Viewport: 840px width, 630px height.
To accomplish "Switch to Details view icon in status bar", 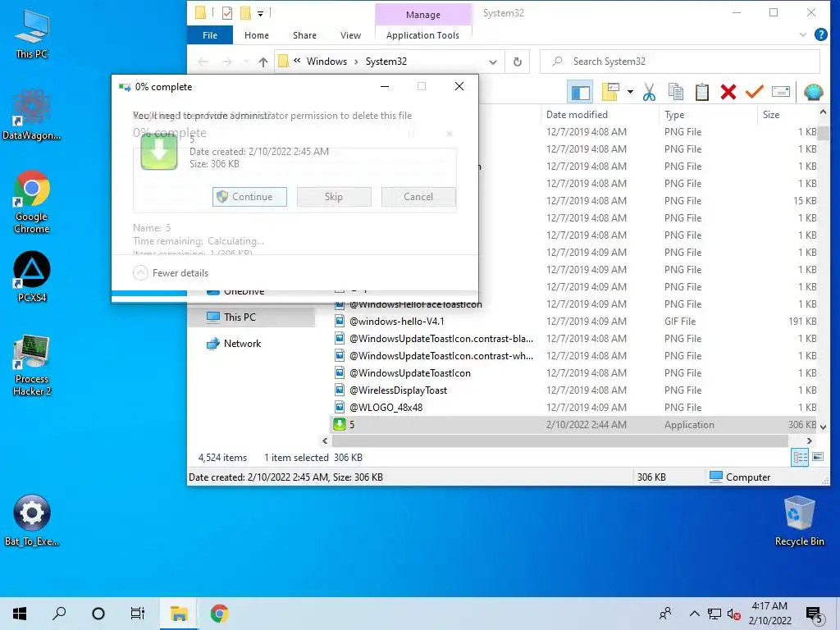I will (801, 457).
